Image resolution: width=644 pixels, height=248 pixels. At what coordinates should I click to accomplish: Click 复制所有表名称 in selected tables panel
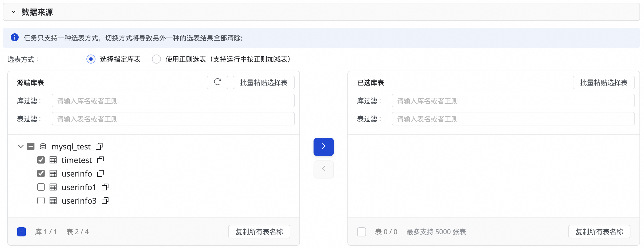click(x=599, y=232)
